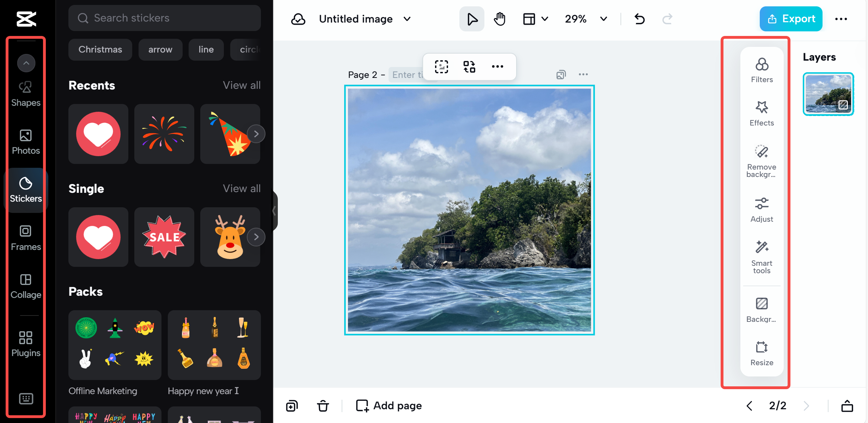Open the Collage panel
The height and width of the screenshot is (423, 868).
[x=26, y=286]
